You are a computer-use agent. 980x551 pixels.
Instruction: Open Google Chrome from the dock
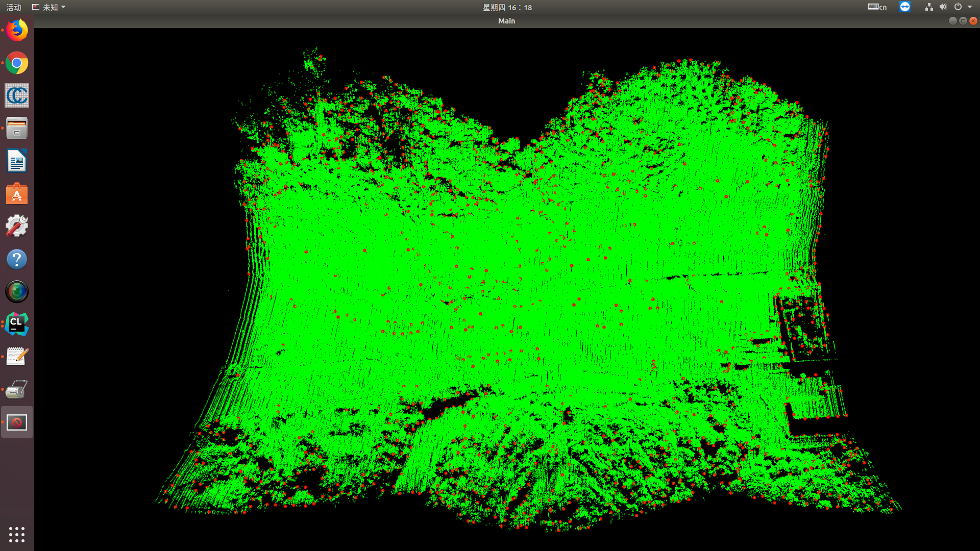coord(17,63)
